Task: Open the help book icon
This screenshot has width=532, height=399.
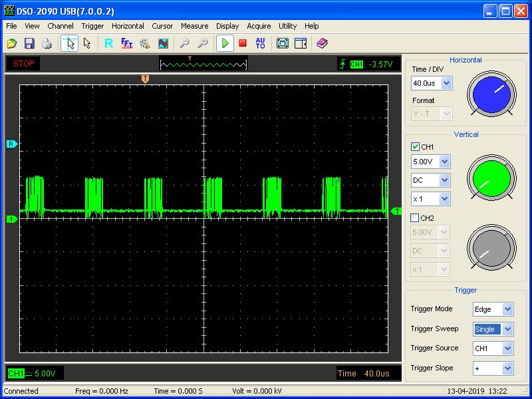Action: pyautogui.click(x=323, y=43)
